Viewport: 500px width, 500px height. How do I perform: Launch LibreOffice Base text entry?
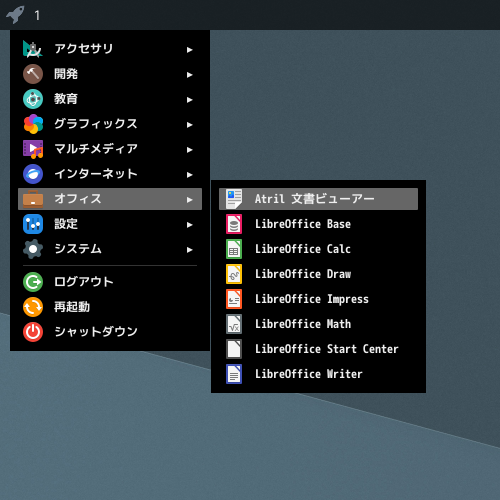click(303, 224)
